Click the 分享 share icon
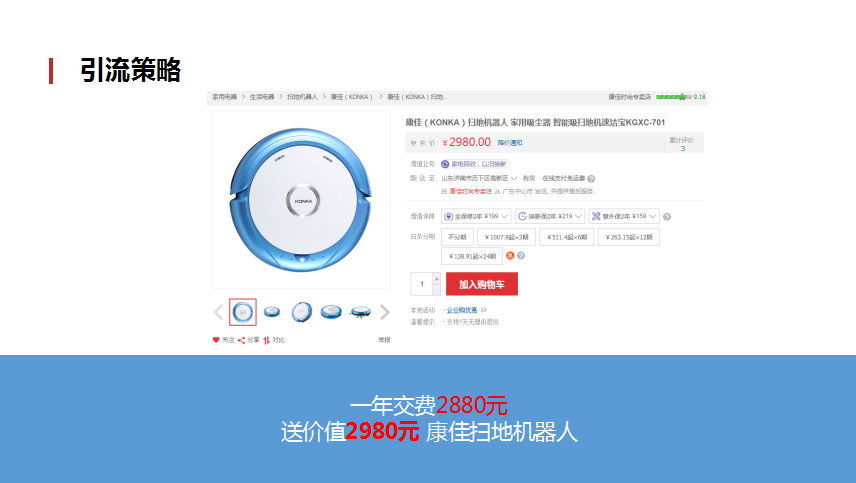 [241, 340]
